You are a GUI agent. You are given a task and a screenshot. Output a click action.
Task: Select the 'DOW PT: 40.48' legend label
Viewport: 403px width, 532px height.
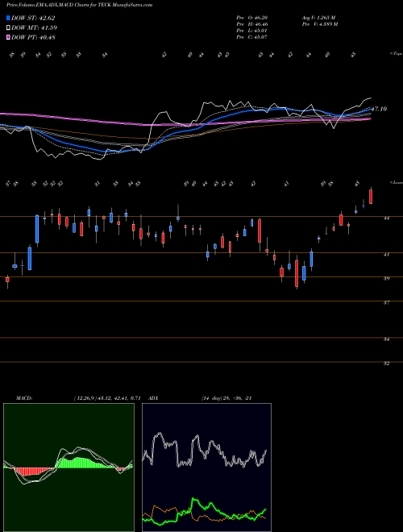click(33, 37)
